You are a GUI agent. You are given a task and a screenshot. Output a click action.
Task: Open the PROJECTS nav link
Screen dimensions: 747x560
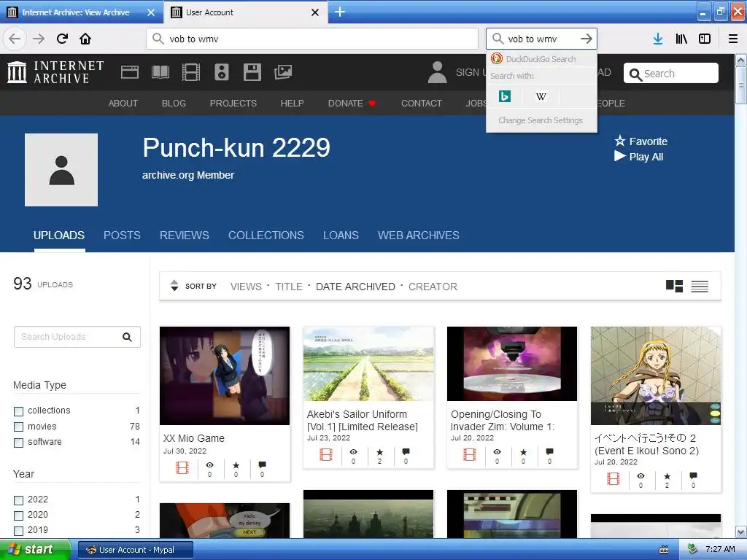point(233,104)
